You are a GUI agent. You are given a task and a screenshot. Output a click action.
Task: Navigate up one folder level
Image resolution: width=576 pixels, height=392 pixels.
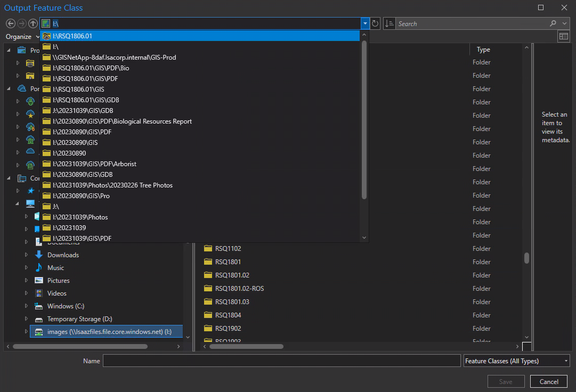click(x=33, y=23)
